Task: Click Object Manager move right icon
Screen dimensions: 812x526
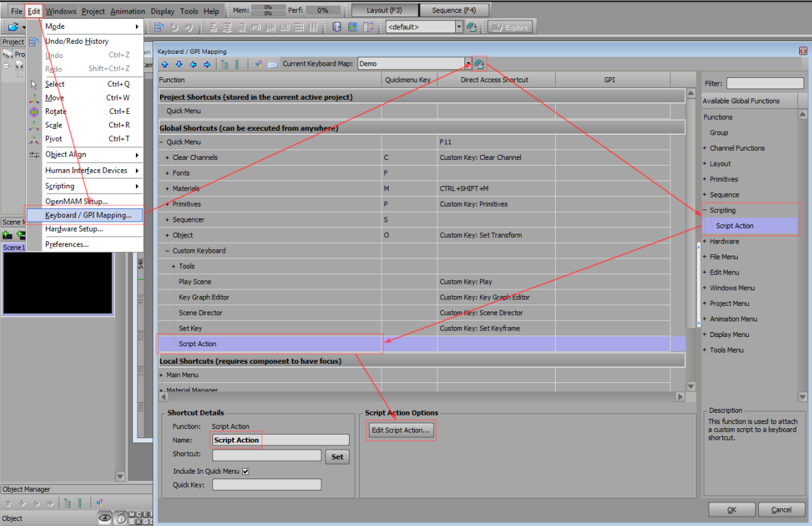Action: click(50, 503)
